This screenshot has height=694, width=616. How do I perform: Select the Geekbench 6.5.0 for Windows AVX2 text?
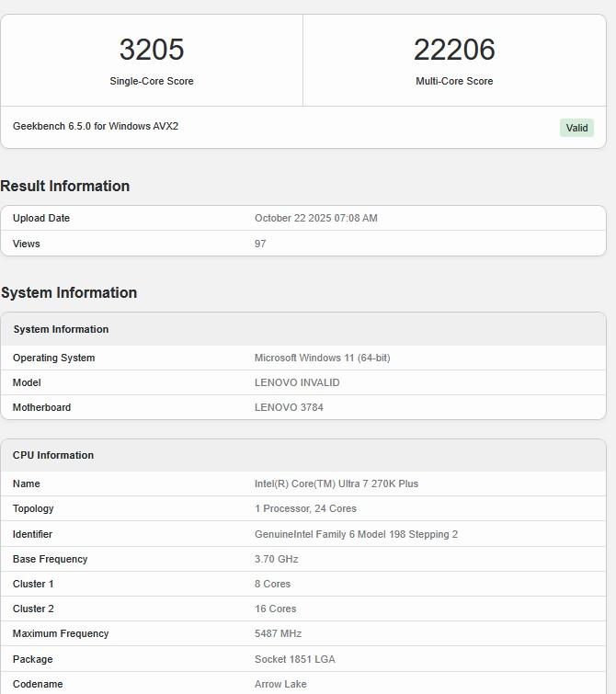pyautogui.click(x=96, y=126)
